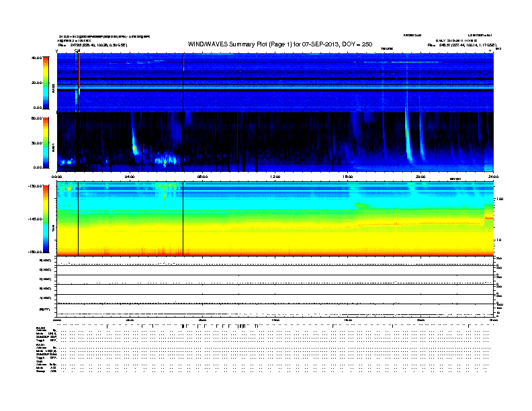Click the -130.00 label on TNR scale
532x411 pixels.
tap(36, 186)
